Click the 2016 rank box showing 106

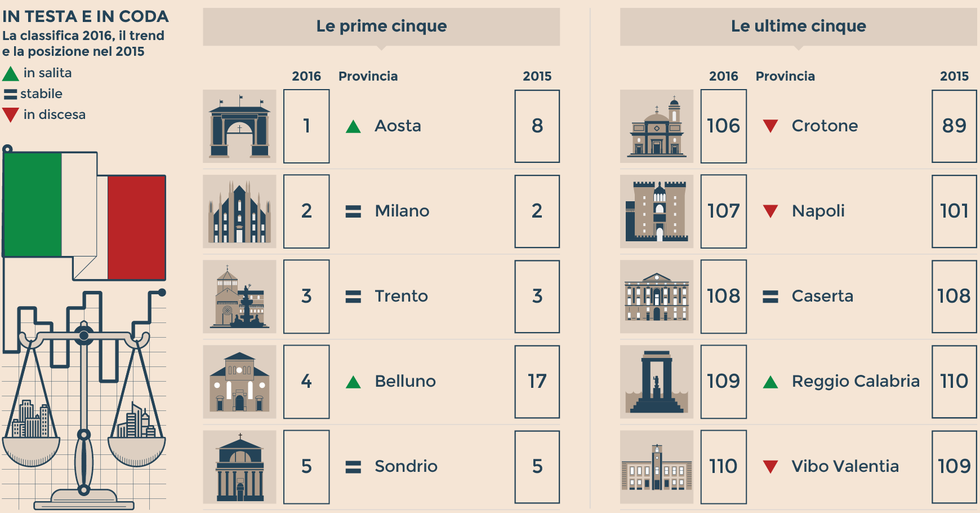[723, 126]
